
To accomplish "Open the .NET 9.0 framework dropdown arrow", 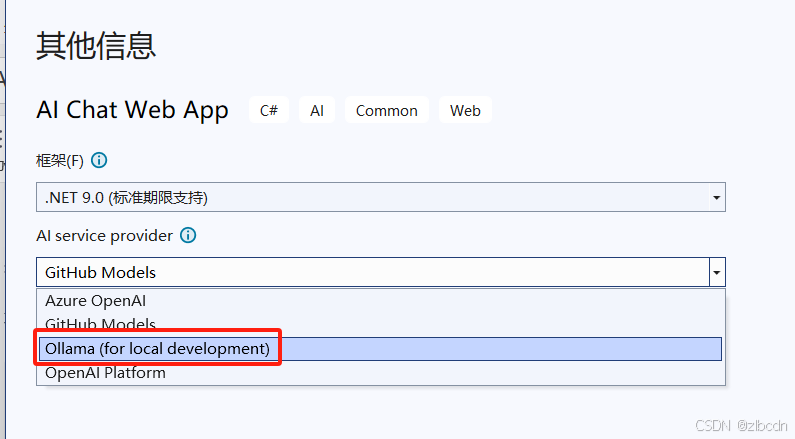I will click(x=716, y=197).
